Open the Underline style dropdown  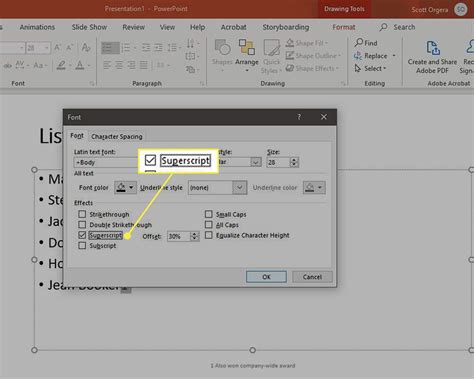240,188
